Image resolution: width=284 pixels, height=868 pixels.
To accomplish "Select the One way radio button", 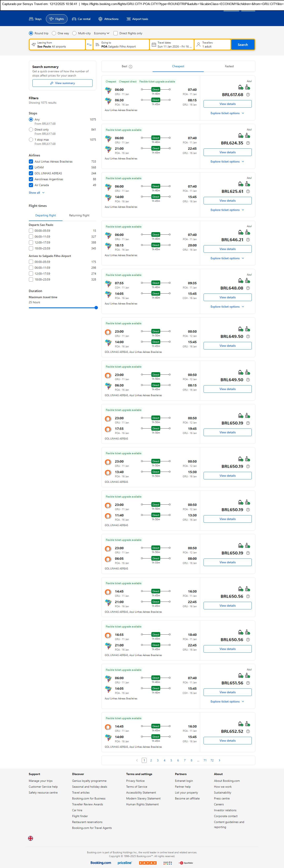I will (x=54, y=33).
